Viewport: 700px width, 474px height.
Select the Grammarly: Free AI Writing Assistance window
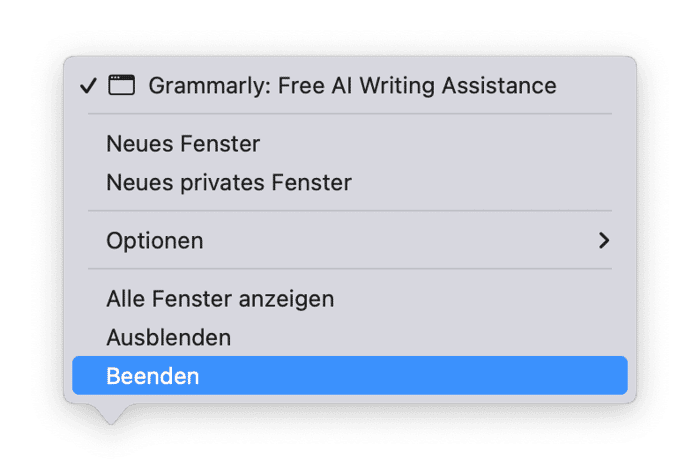352,85
